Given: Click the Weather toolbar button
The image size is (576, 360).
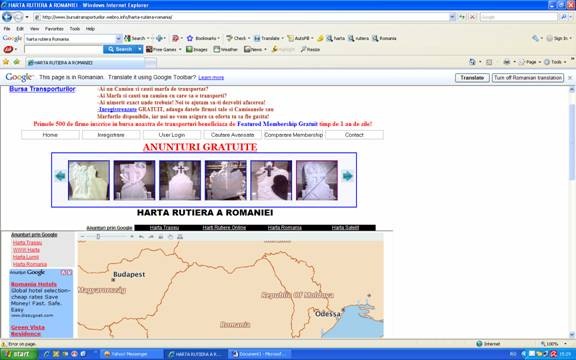Looking at the screenshot, I should 226,49.
